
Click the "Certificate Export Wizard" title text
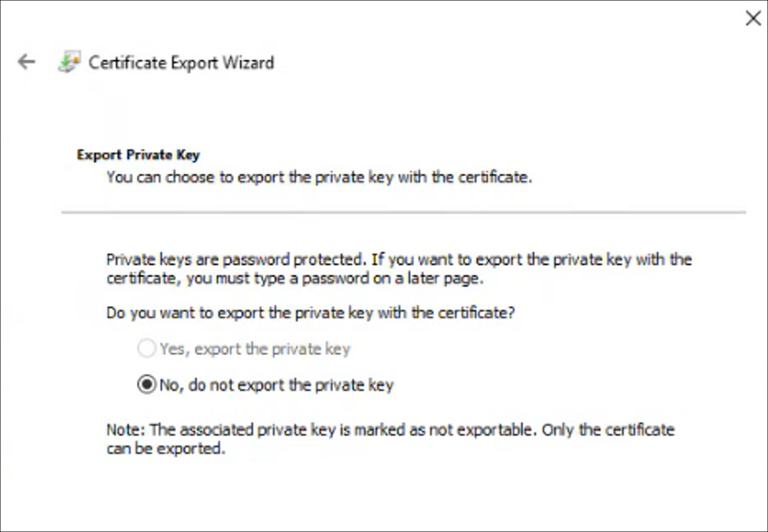[181, 63]
